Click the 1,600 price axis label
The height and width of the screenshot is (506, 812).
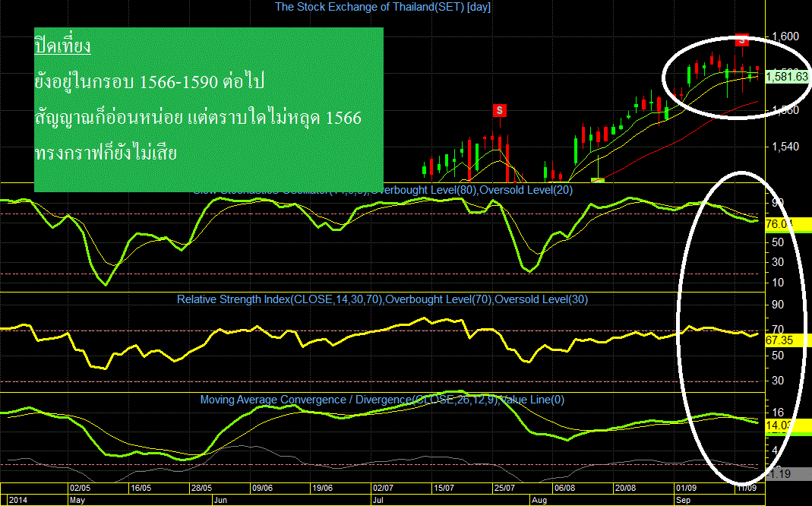tap(785, 36)
